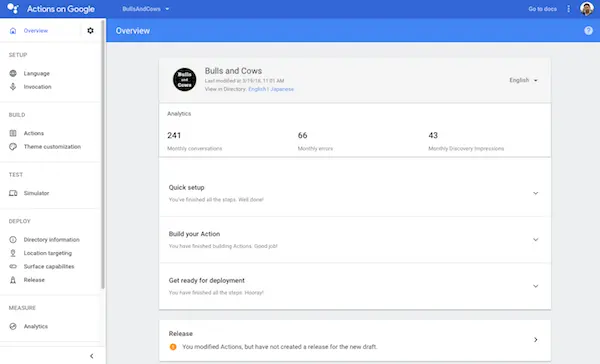
Task: Open the BullsAndCows project dropdown
Action: coord(146,9)
